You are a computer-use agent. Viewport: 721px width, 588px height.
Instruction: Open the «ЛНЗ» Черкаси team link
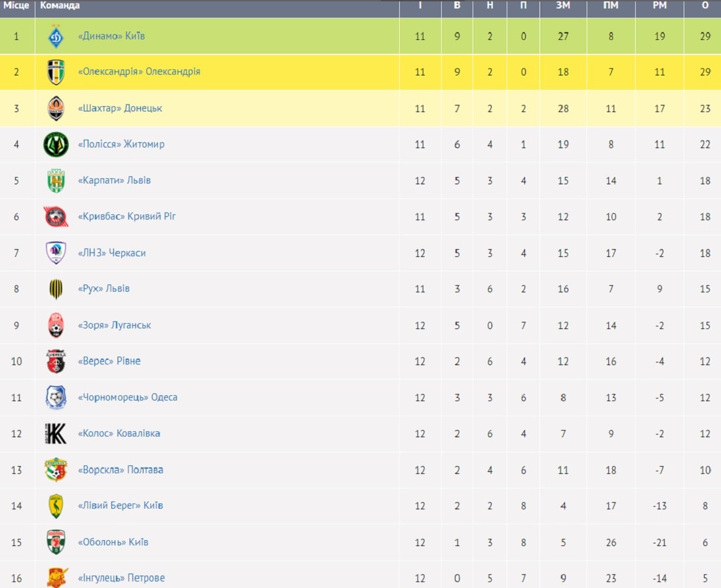pyautogui.click(x=111, y=253)
